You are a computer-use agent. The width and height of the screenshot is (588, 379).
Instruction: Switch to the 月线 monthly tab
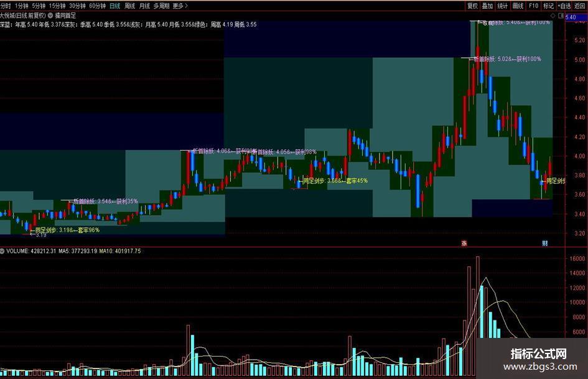[x=144, y=6]
